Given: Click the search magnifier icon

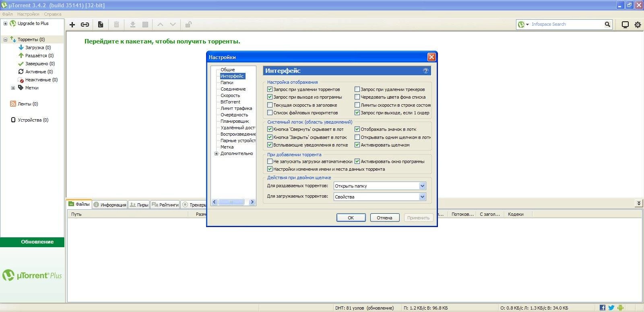Looking at the screenshot, I should pyautogui.click(x=607, y=24).
